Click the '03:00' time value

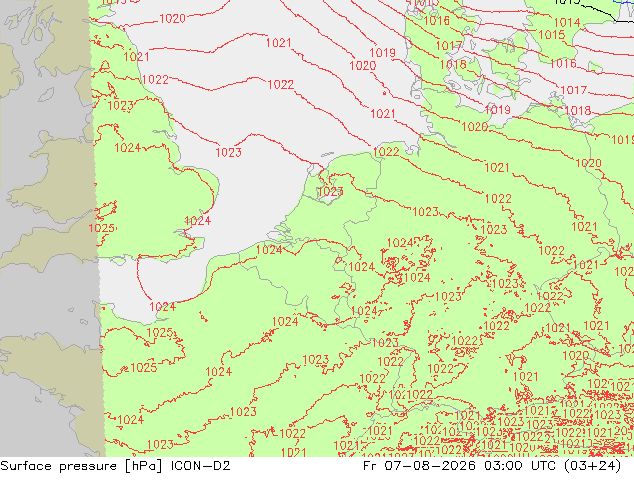tap(503, 466)
